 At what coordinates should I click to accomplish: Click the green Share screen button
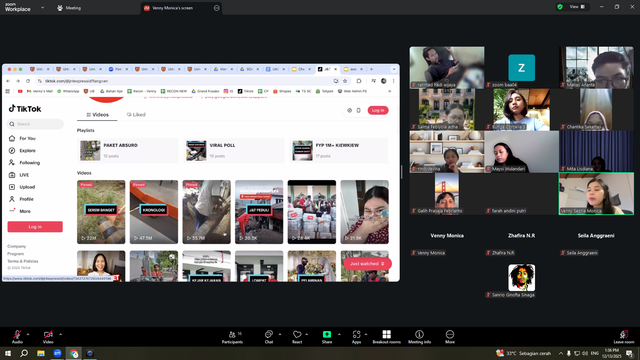[327, 336]
